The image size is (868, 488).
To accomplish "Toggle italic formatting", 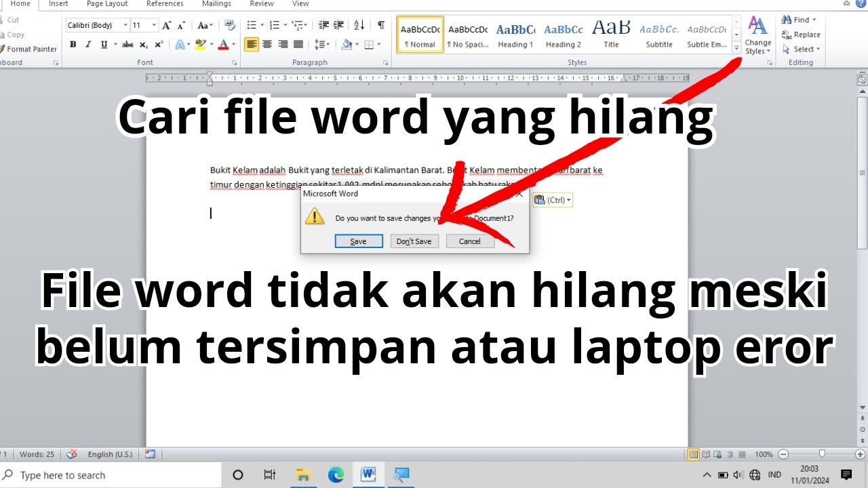I will tap(88, 45).
